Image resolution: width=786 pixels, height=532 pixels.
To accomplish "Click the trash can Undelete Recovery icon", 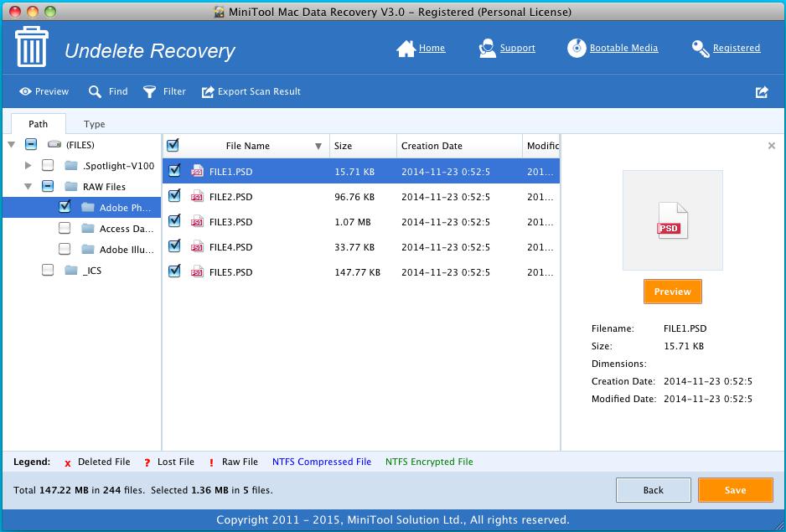I will tap(32, 47).
